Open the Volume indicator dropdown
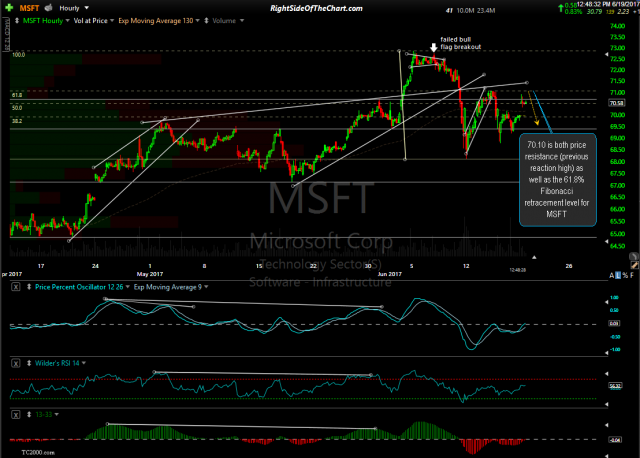This screenshot has height=458, width=640. (x=242, y=20)
